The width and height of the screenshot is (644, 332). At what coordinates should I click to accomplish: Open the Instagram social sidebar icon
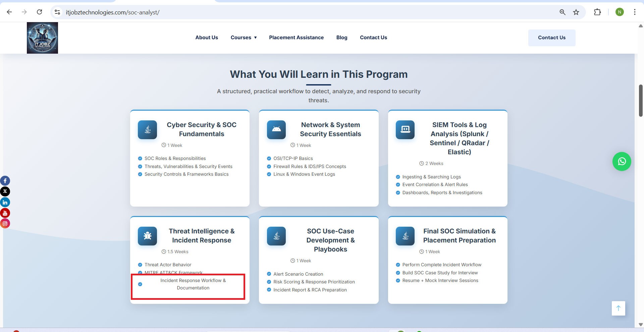(x=5, y=223)
